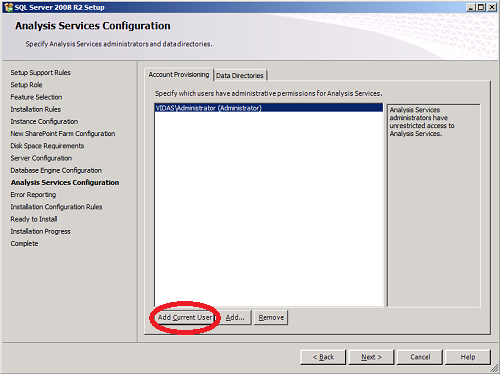Click the Error Reporting step
This screenshot has width=500, height=374.
(33, 195)
